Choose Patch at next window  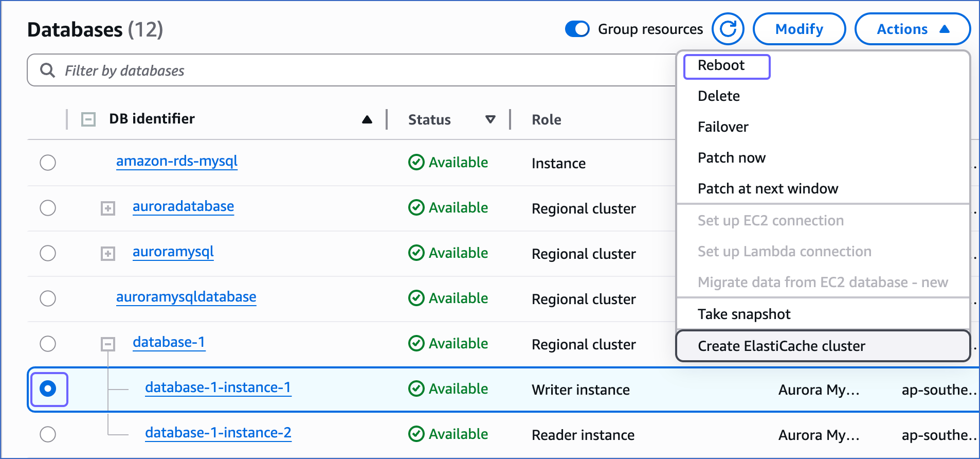pyautogui.click(x=823, y=189)
